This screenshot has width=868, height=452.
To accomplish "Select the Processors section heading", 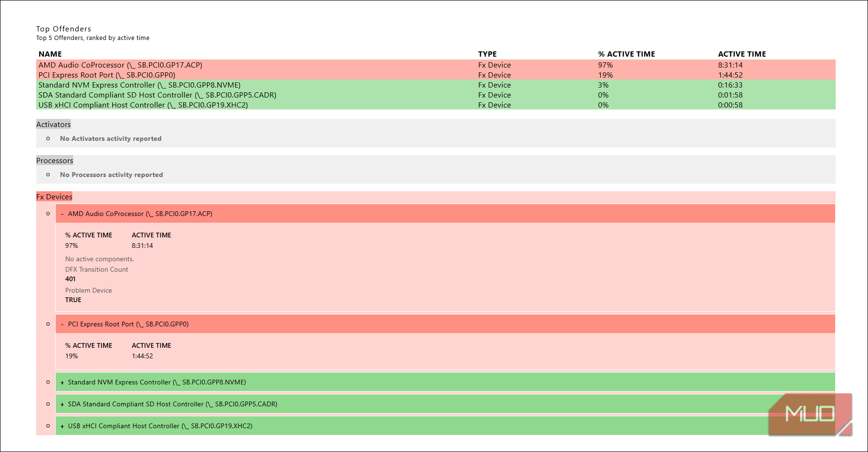I will click(x=55, y=161).
